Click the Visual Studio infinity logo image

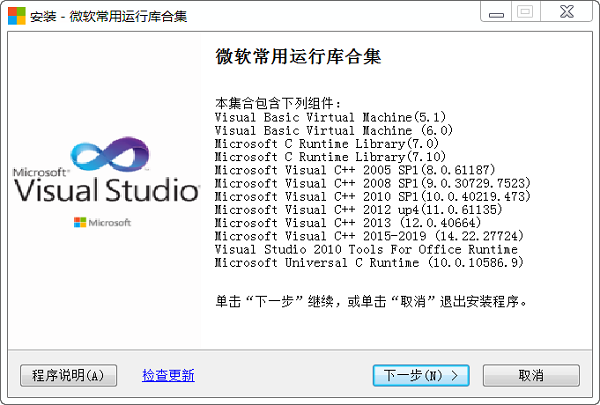110,154
